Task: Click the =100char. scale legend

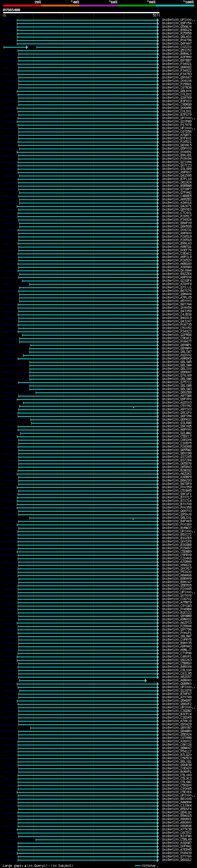Action: (147, 866)
